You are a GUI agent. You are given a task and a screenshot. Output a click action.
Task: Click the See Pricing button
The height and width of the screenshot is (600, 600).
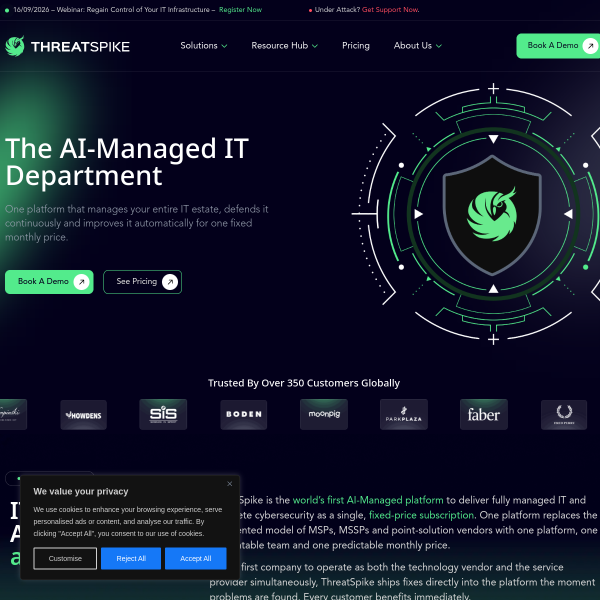[x=142, y=282]
